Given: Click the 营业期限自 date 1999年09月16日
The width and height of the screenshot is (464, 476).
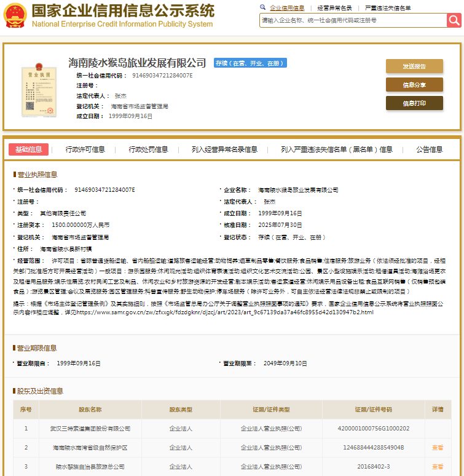Looking at the screenshot, I should click(79, 363).
